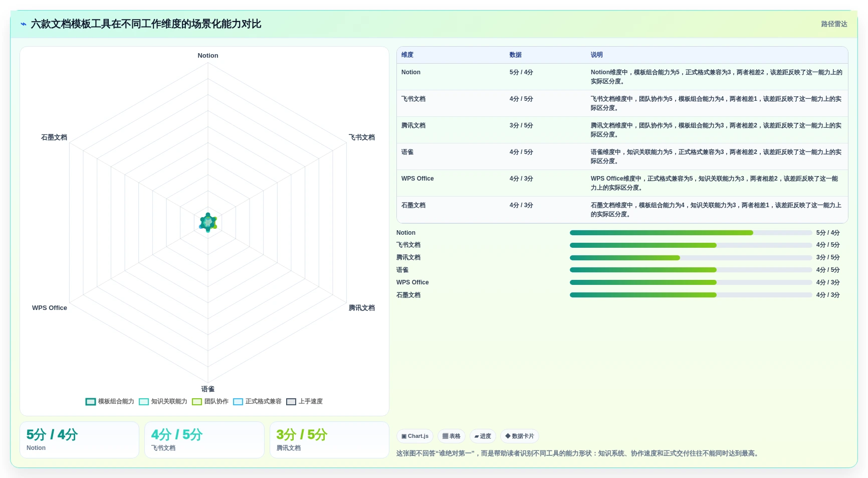Toggle the 知识关联能力 legend swatch
The image size is (868, 478).
pyautogui.click(x=144, y=402)
